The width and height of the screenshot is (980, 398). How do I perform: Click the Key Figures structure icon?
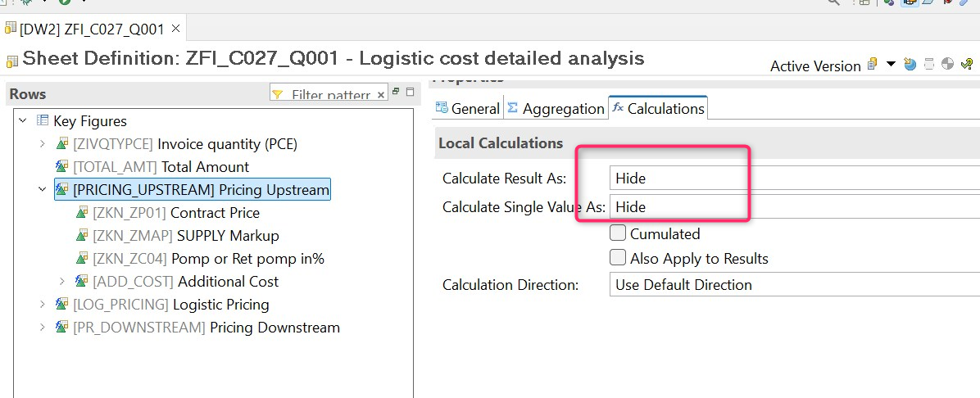43,121
